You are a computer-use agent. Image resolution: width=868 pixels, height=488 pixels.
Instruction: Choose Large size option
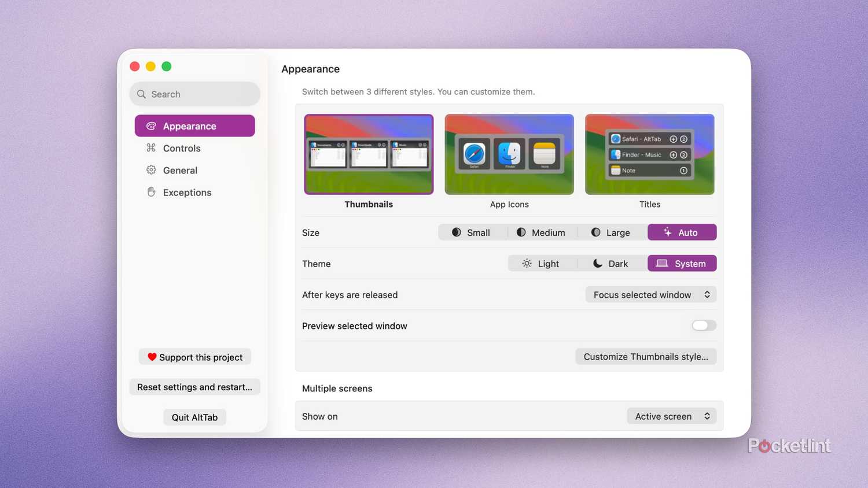click(x=613, y=232)
